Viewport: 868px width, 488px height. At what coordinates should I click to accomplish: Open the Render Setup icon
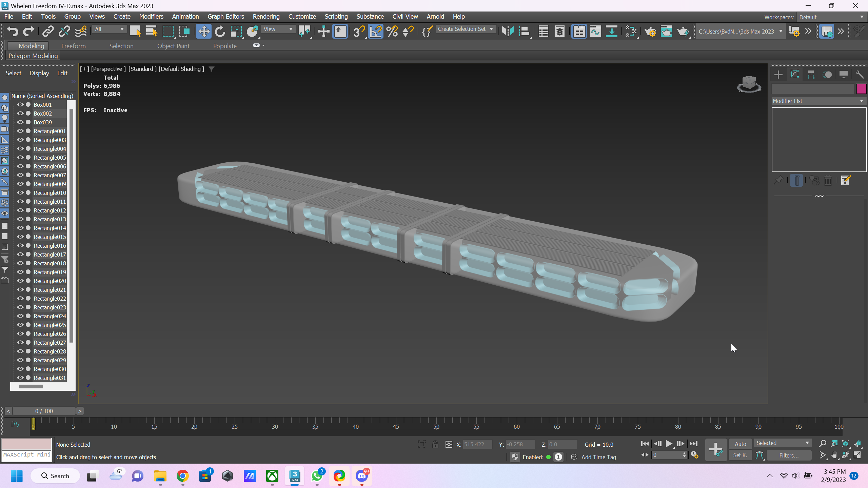click(650, 32)
